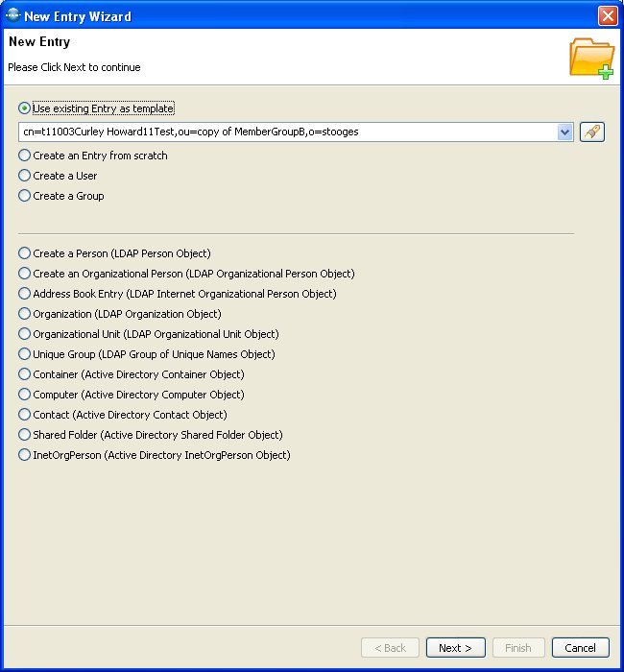Click the New Entry folder icon in header
The image size is (624, 672).
point(590,58)
